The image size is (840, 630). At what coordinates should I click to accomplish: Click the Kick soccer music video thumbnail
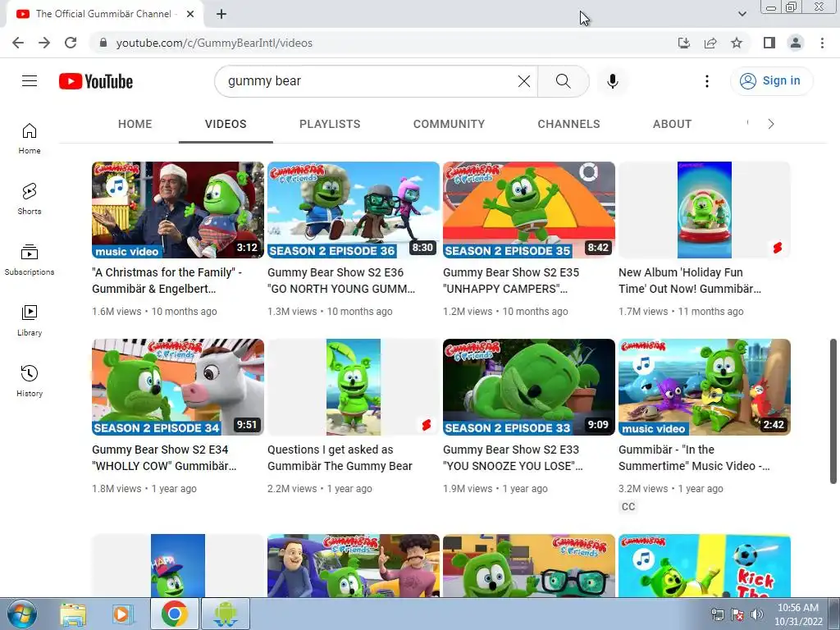point(705,566)
